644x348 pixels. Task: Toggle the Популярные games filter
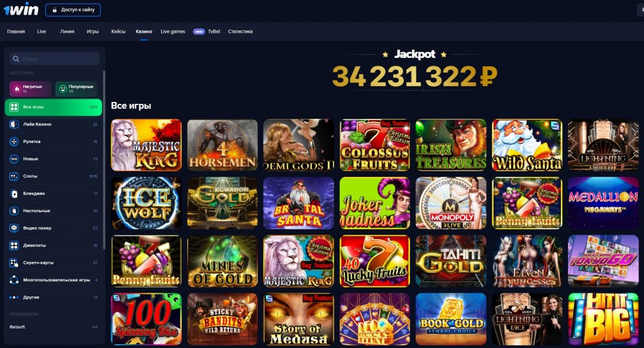[x=76, y=89]
